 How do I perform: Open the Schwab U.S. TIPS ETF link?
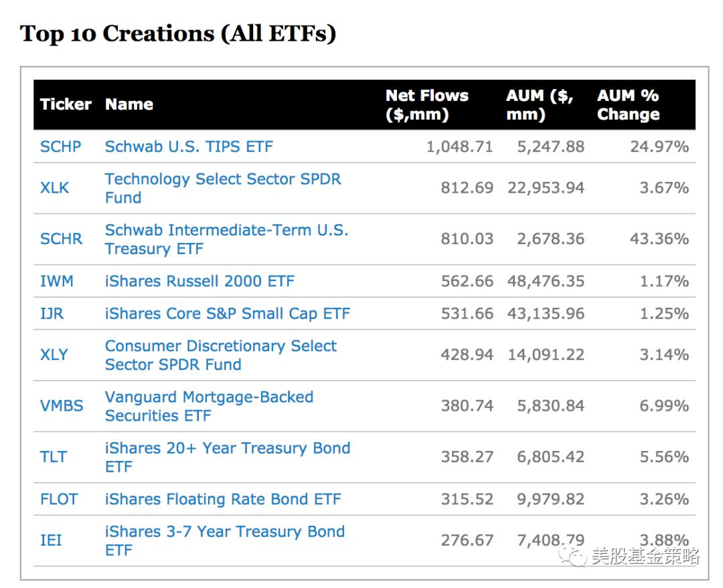coord(189,146)
